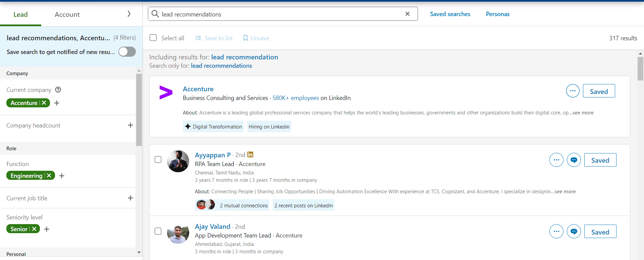Click the lead recommendation suggestion link
The width and height of the screenshot is (644, 260).
click(245, 57)
